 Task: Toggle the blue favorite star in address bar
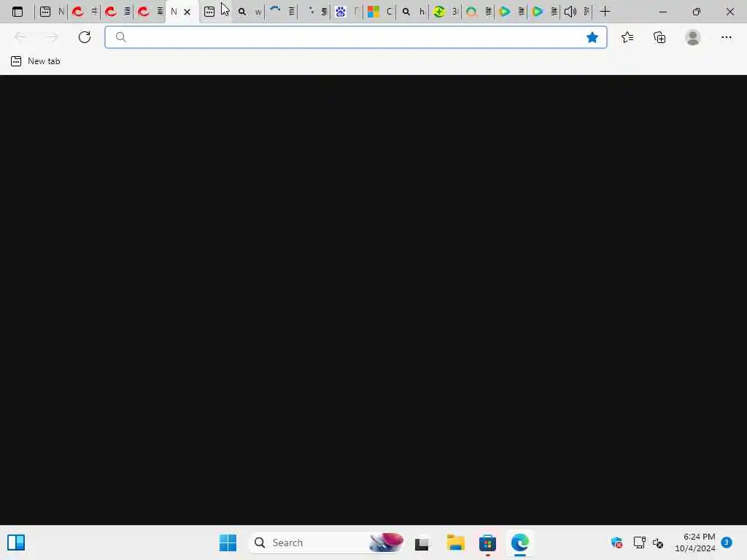click(592, 37)
